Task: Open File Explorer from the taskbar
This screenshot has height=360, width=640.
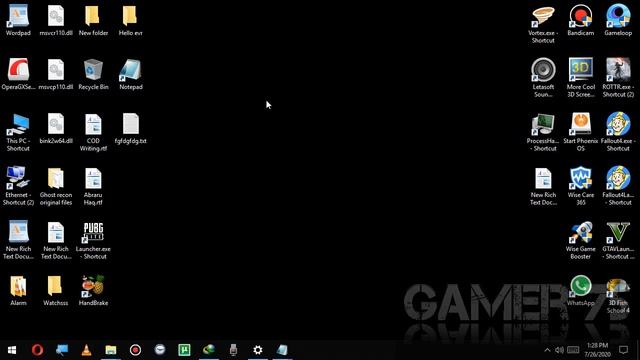Action: [111, 350]
